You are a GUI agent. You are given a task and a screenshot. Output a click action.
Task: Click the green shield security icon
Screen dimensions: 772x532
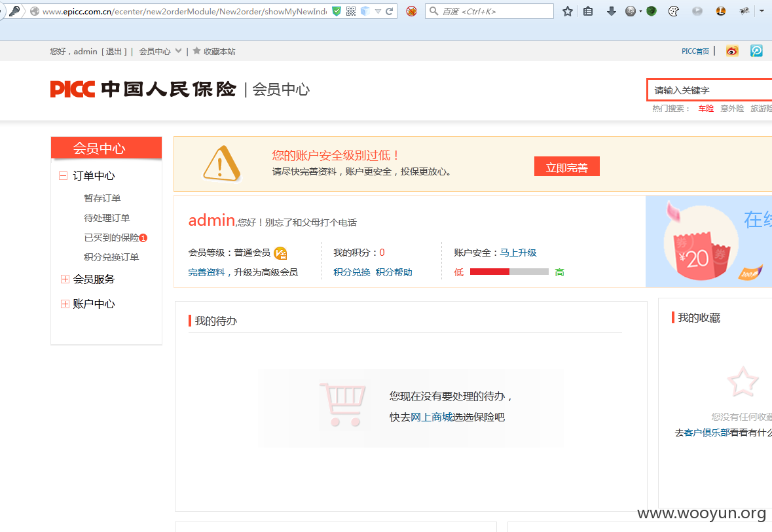(x=337, y=11)
